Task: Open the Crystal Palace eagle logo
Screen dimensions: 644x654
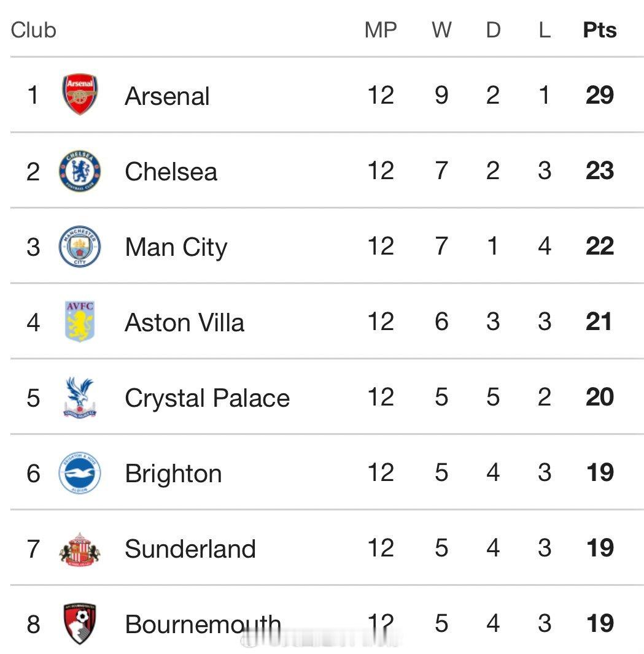Action: 80,398
